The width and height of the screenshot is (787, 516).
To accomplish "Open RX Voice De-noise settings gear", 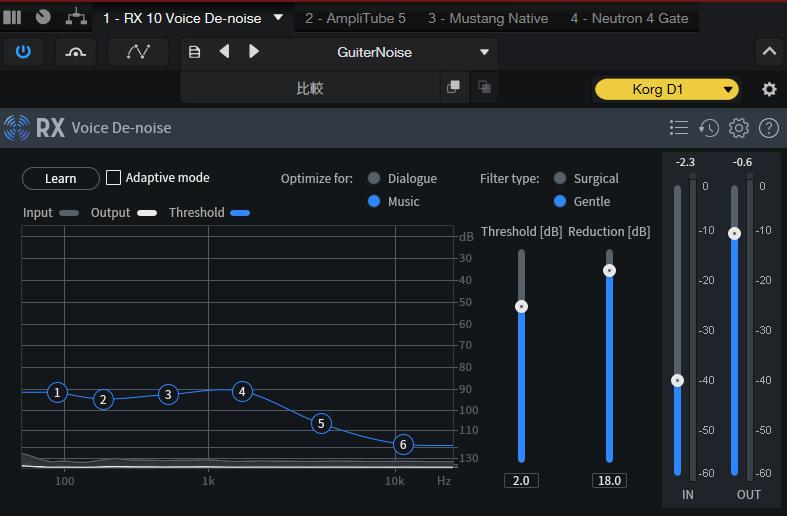I will point(739,128).
